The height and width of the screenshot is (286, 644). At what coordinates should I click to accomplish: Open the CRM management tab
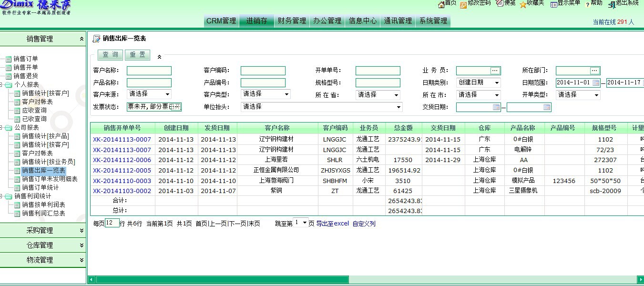point(221,21)
